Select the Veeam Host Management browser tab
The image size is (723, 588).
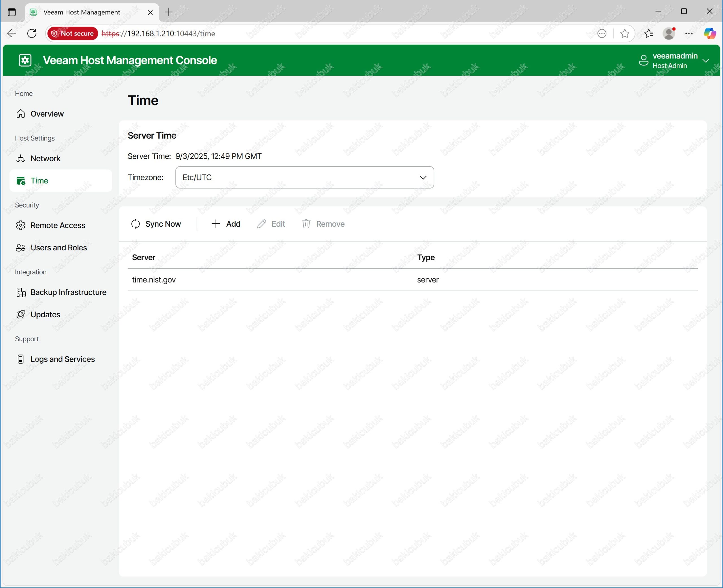92,12
